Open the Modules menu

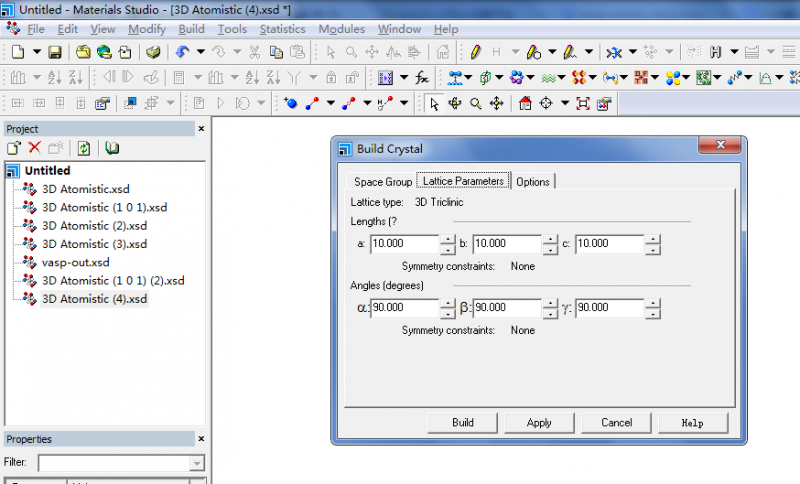341,29
